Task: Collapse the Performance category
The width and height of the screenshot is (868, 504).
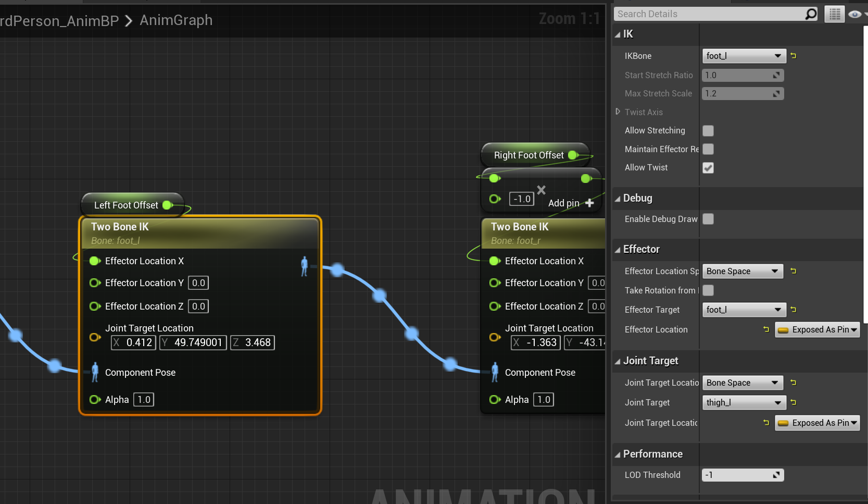Action: [x=618, y=454]
